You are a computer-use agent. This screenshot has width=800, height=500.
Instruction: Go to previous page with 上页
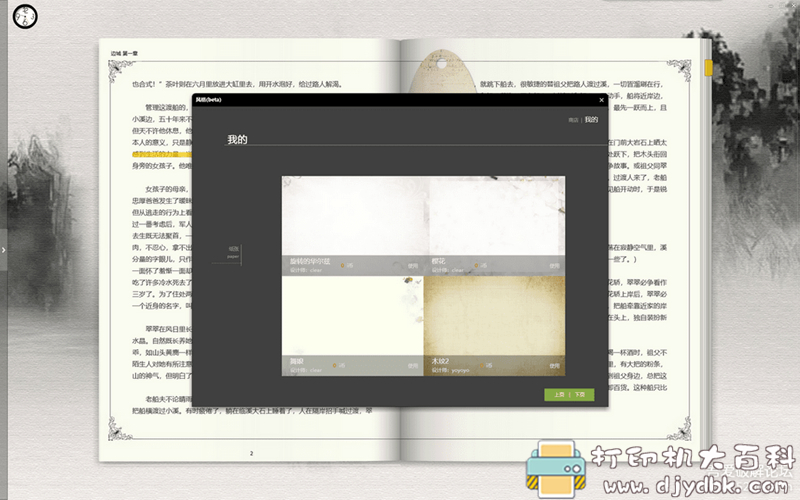559,394
